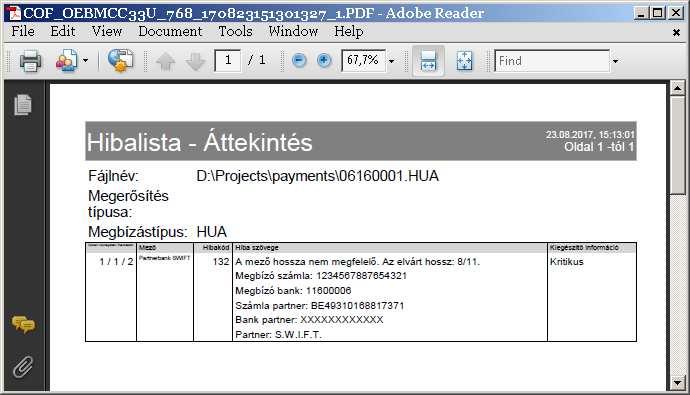Go to previous page arrow
The width and height of the screenshot is (690, 395).
click(166, 61)
